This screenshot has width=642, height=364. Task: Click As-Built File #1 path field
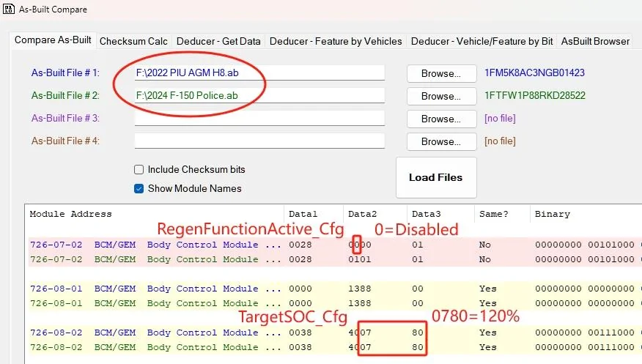coord(259,73)
